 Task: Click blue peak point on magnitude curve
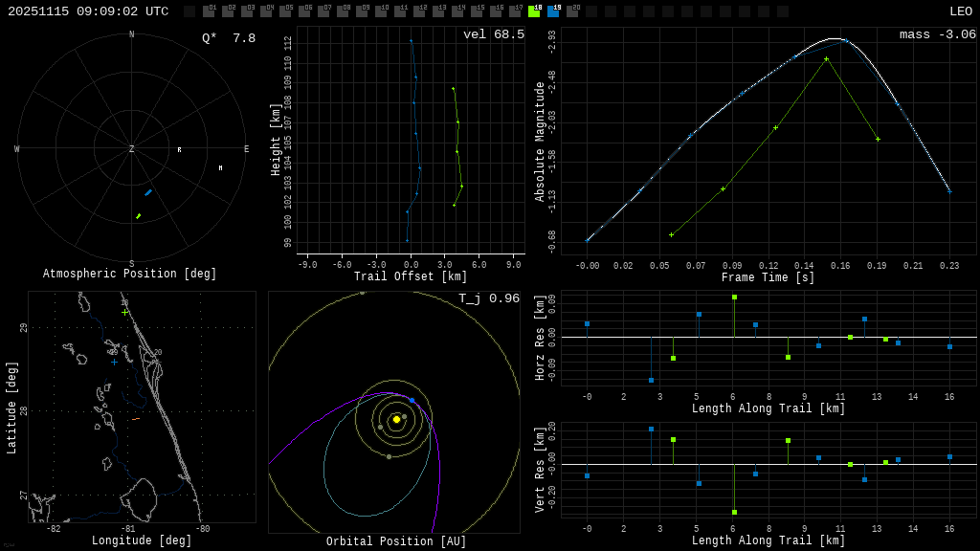847,41
